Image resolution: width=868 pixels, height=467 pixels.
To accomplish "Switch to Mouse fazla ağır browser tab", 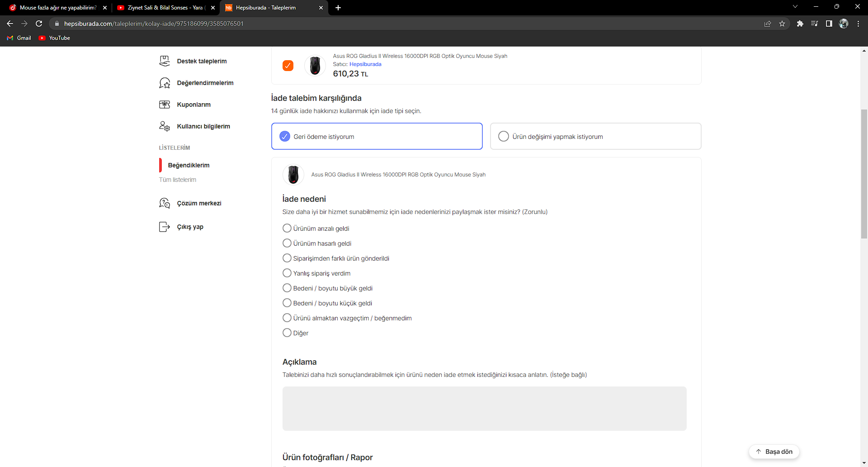I will [x=58, y=8].
